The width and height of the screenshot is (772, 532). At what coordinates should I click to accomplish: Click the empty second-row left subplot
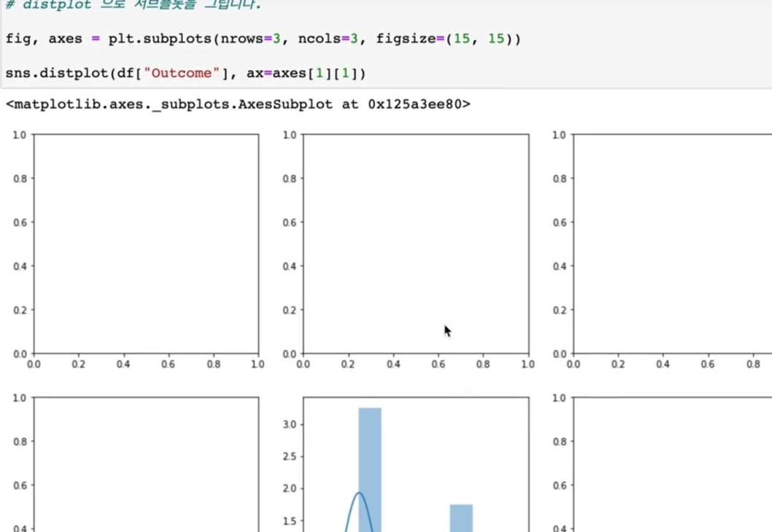(146, 464)
